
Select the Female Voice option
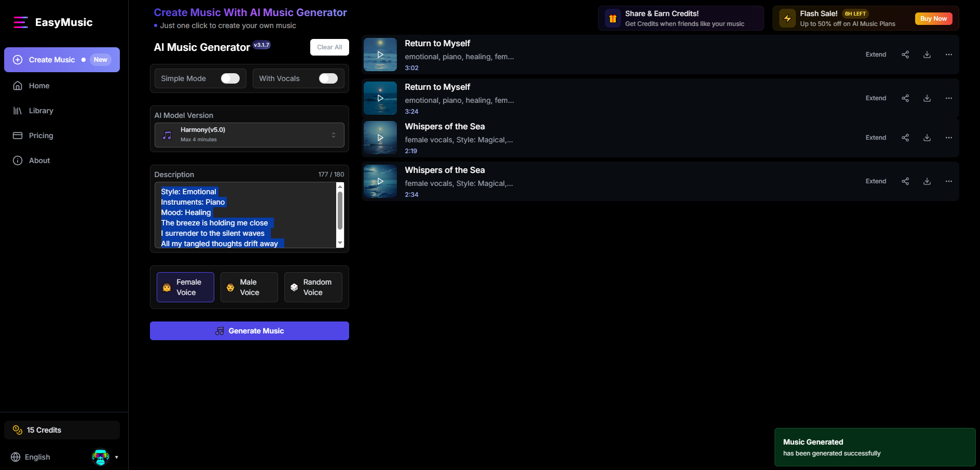coord(185,287)
